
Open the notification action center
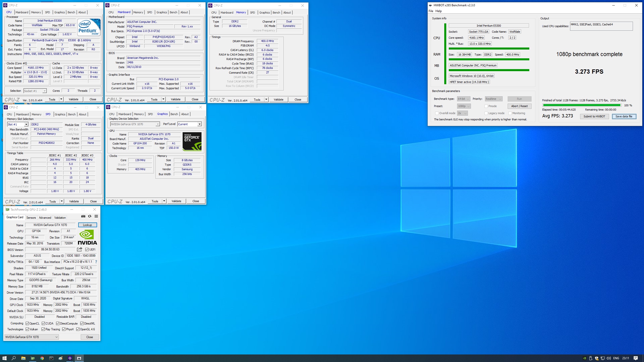pyautogui.click(x=636, y=358)
